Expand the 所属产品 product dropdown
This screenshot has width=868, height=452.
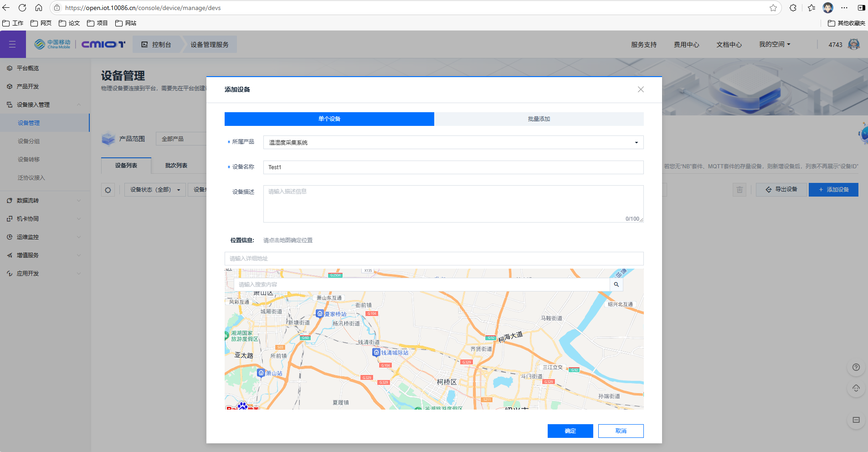tap(636, 142)
